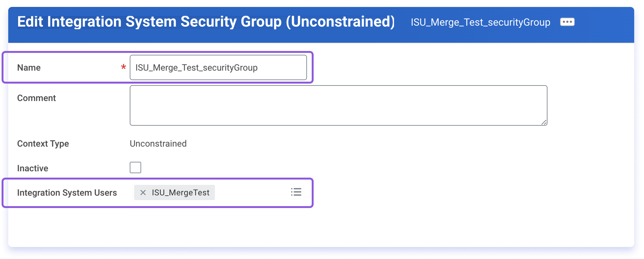Click the Unconstrained context type text
Viewport: 644px width, 259px height.
[x=158, y=143]
